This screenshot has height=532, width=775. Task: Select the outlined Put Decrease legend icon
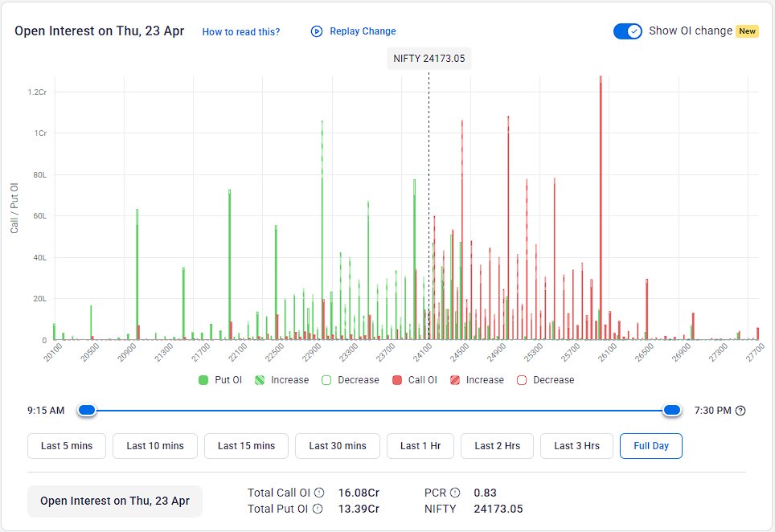[x=326, y=379]
